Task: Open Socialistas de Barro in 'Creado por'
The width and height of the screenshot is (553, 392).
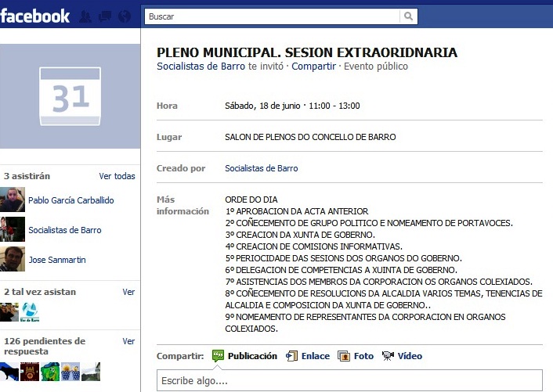Action: [x=261, y=168]
